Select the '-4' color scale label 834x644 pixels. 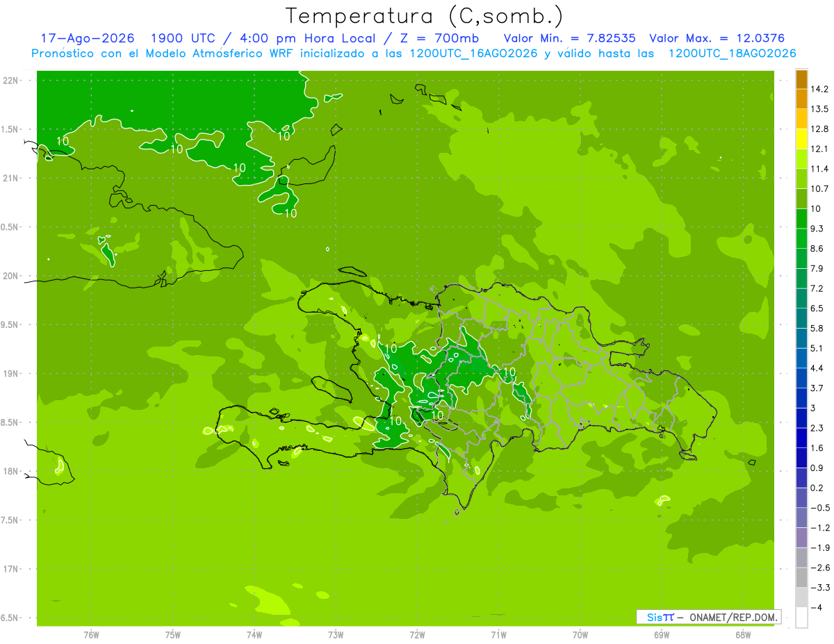[x=815, y=608]
